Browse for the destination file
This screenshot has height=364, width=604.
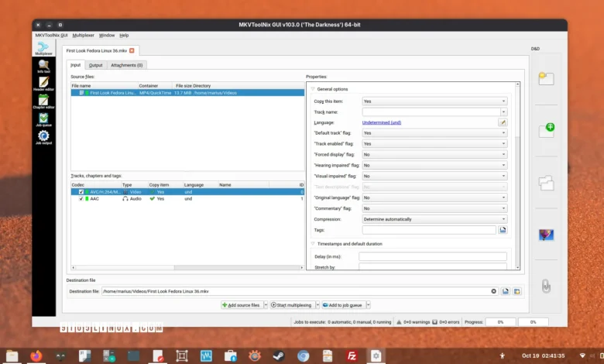click(x=506, y=291)
